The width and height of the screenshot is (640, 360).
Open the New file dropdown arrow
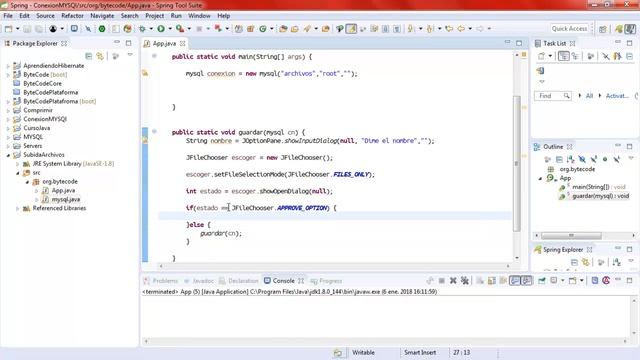coord(17,29)
